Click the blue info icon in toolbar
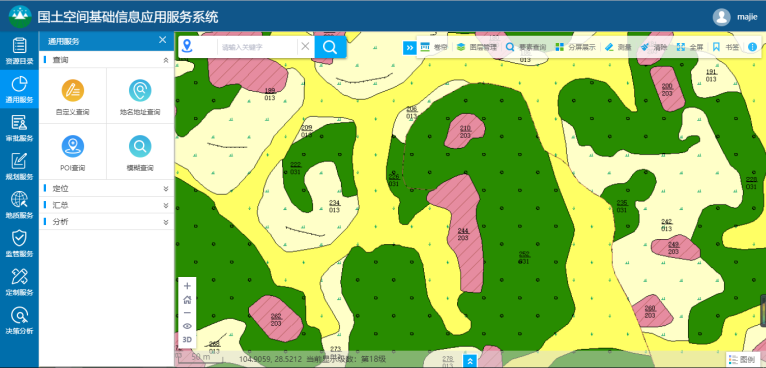 pyautogui.click(x=752, y=47)
